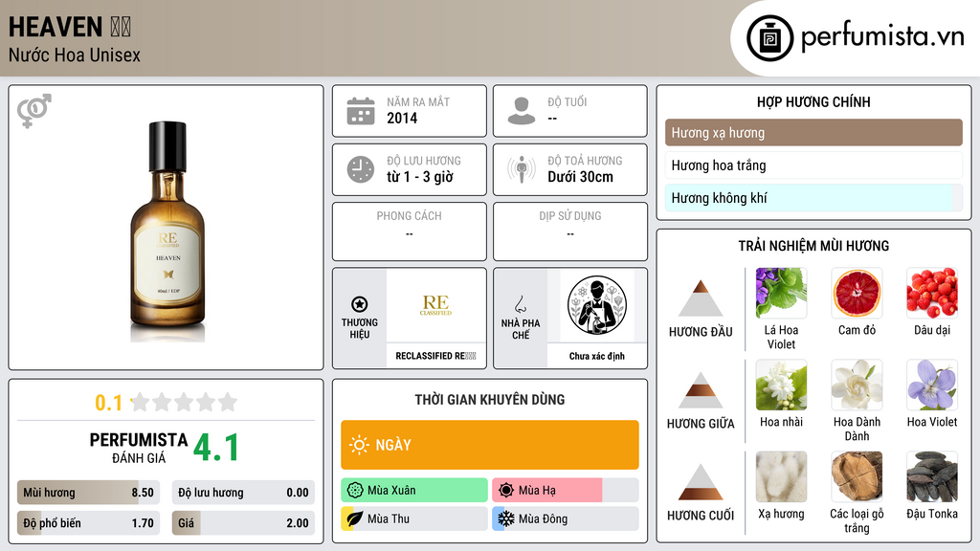Click the Chưa xác định perfumer label
This screenshot has width=980, height=551.
tap(597, 356)
